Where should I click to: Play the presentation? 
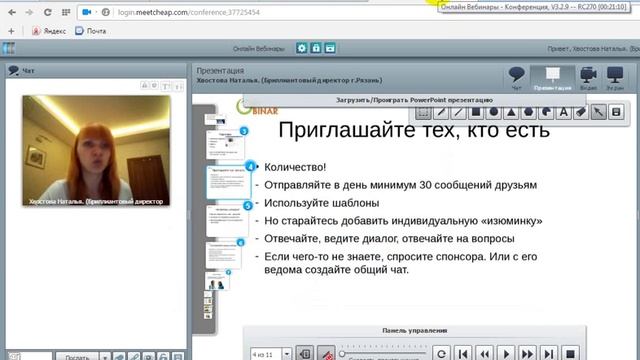[506, 354]
